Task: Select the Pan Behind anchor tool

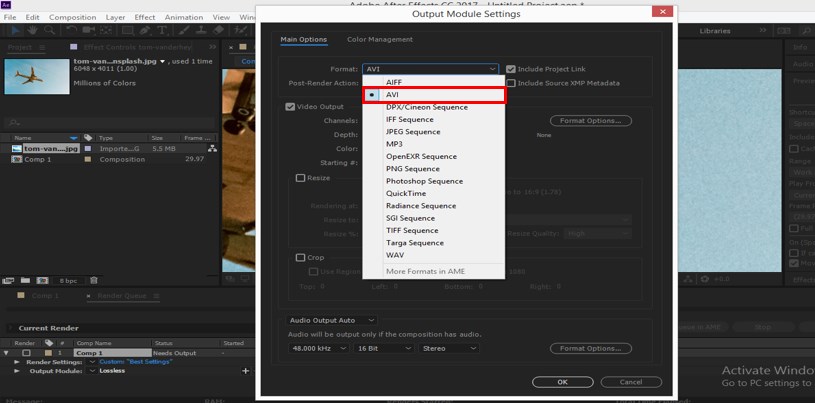Action: pos(106,30)
